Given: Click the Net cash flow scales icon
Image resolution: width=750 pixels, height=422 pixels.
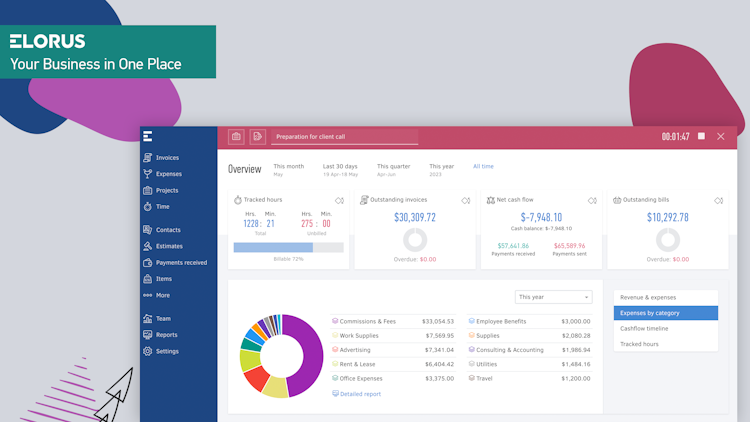Looking at the screenshot, I should [x=490, y=200].
